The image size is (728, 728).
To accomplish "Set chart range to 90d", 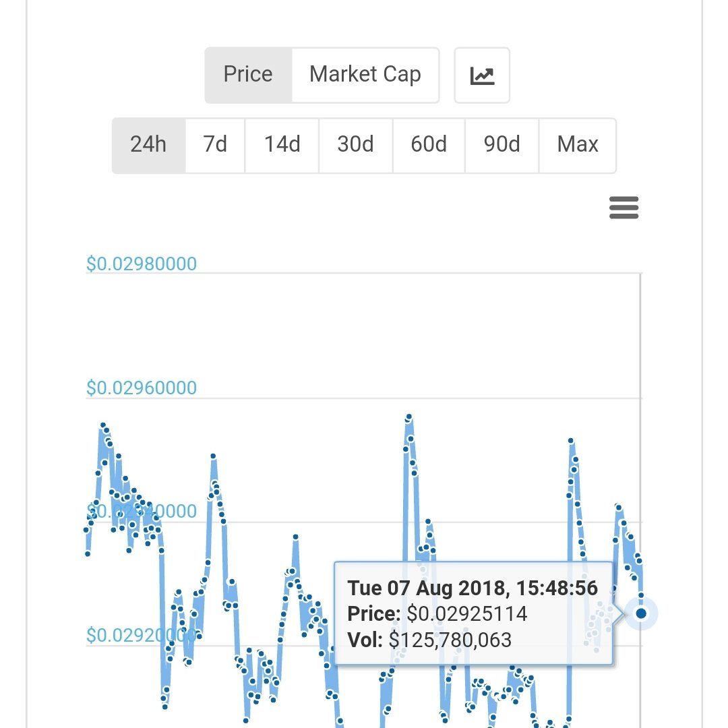I will click(502, 146).
